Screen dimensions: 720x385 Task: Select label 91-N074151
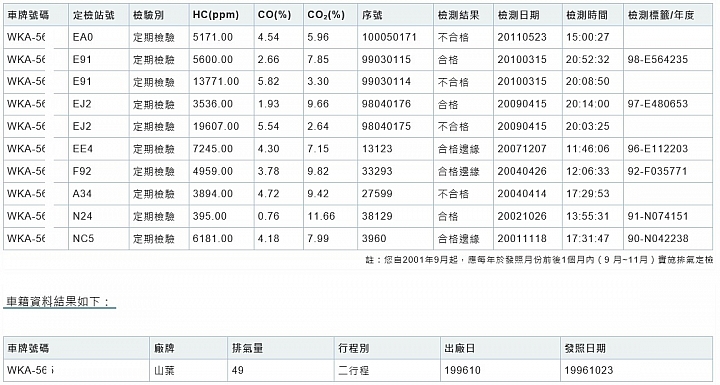tap(658, 216)
